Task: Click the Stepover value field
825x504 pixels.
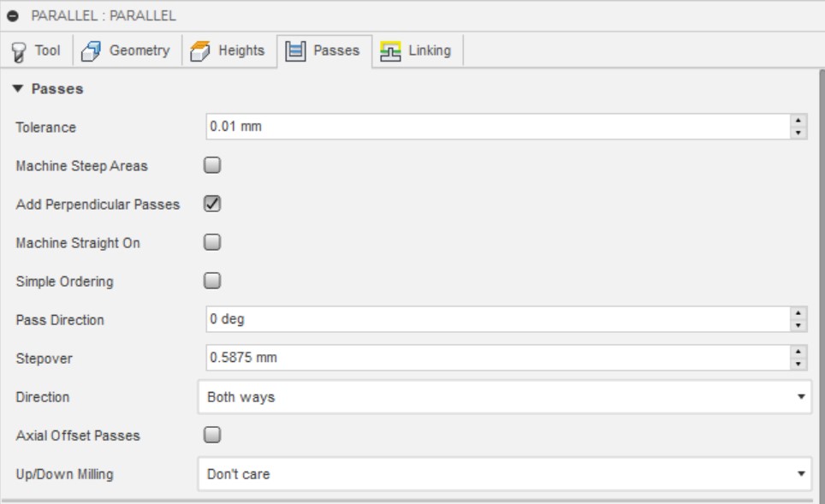Action: tap(498, 358)
